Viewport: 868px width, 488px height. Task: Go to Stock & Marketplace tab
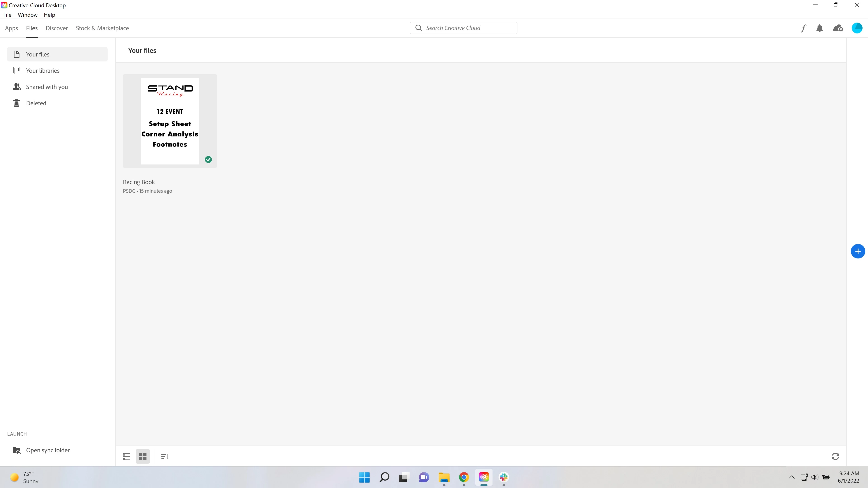102,28
